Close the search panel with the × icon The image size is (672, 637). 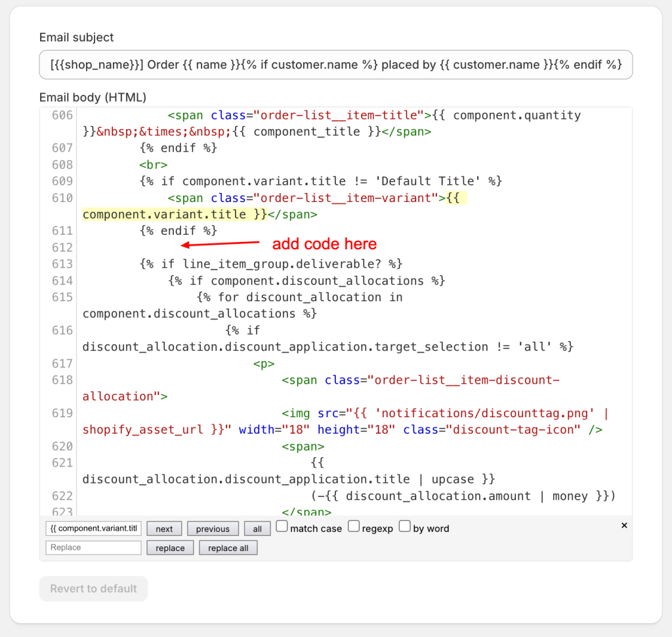(624, 525)
